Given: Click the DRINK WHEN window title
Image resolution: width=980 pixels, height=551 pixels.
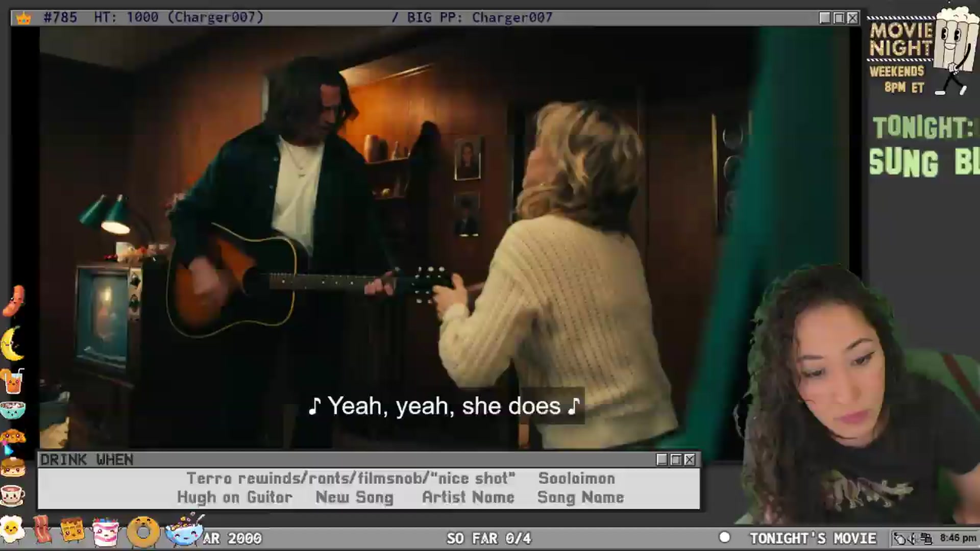Looking at the screenshot, I should pyautogui.click(x=87, y=460).
